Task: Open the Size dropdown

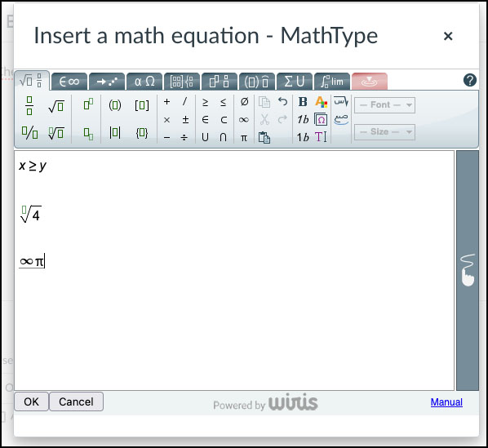Action: coord(384,132)
